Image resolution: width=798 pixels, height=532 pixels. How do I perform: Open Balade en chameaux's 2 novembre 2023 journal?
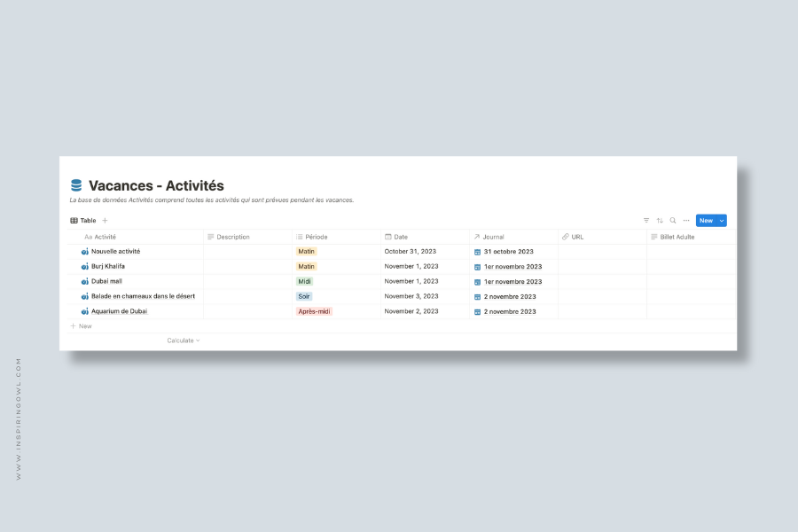[x=510, y=297]
